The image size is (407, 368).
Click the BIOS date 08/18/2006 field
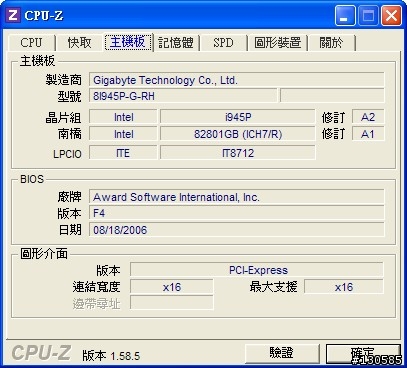(x=237, y=230)
